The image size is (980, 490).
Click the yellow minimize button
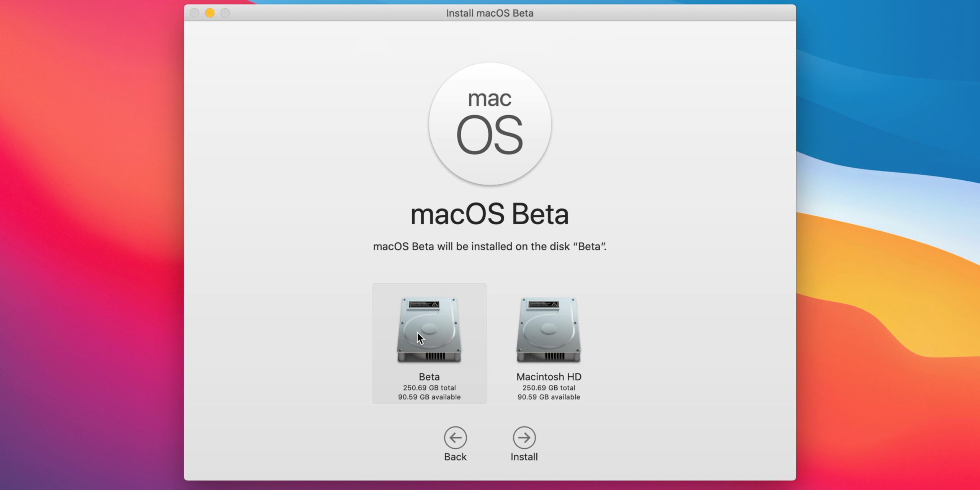pyautogui.click(x=210, y=13)
